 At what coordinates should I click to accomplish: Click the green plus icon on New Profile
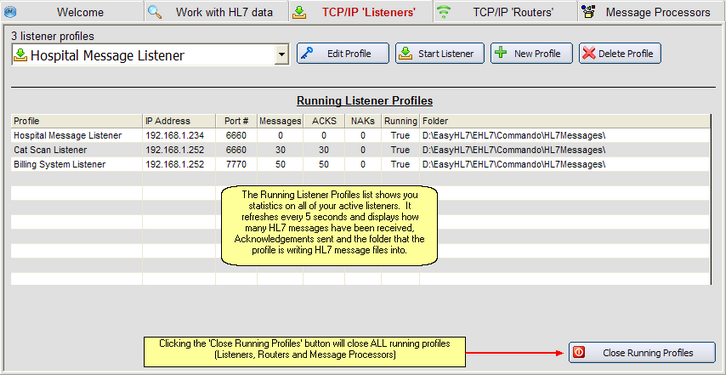pos(501,53)
